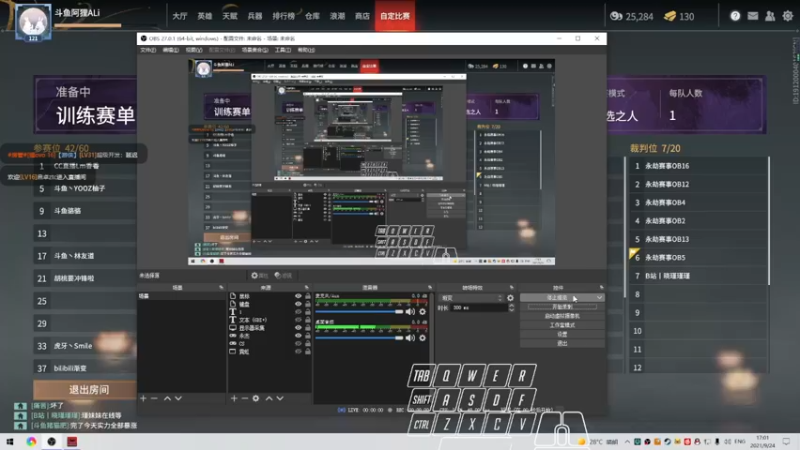The width and height of the screenshot is (800, 450).
Task: Open the game mail envelope icon
Action: pyautogui.click(x=753, y=16)
